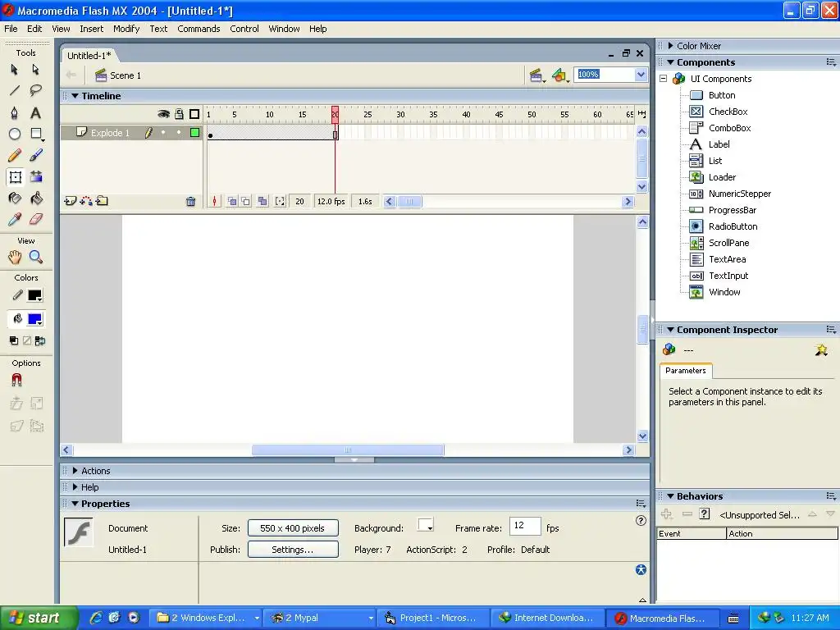Image resolution: width=840 pixels, height=630 pixels.
Task: Click the Insert Layer icon
Action: 70,201
